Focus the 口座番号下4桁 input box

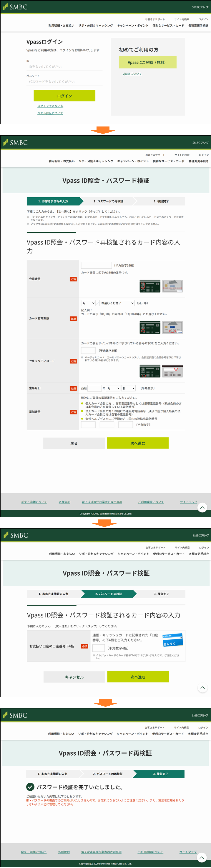pos(98,648)
